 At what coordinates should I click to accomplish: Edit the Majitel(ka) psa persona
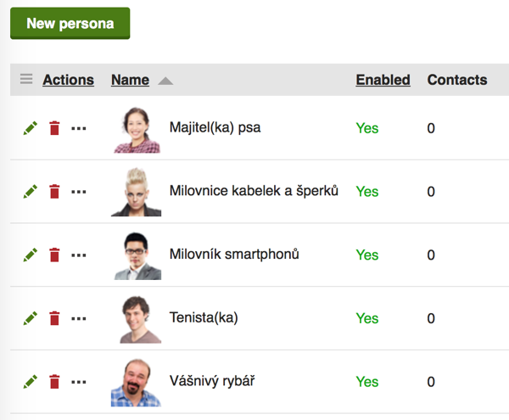(x=31, y=128)
